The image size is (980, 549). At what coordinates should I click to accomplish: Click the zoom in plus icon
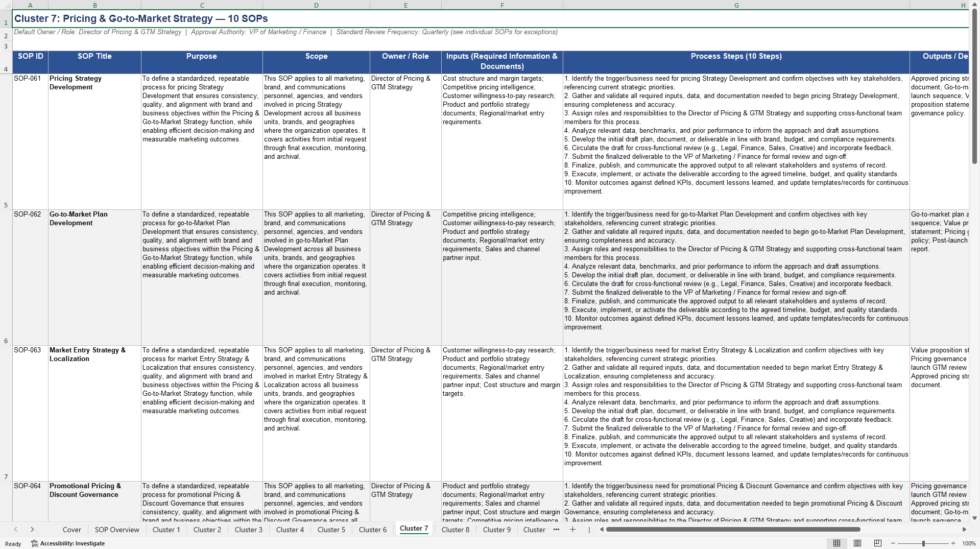[953, 543]
